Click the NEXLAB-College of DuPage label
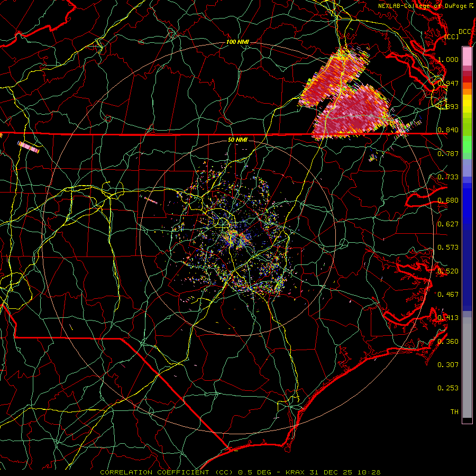 click(423, 6)
